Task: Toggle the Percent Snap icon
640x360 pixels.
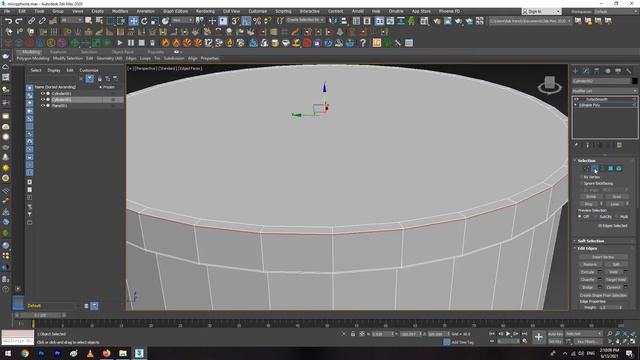Action: [x=257, y=20]
